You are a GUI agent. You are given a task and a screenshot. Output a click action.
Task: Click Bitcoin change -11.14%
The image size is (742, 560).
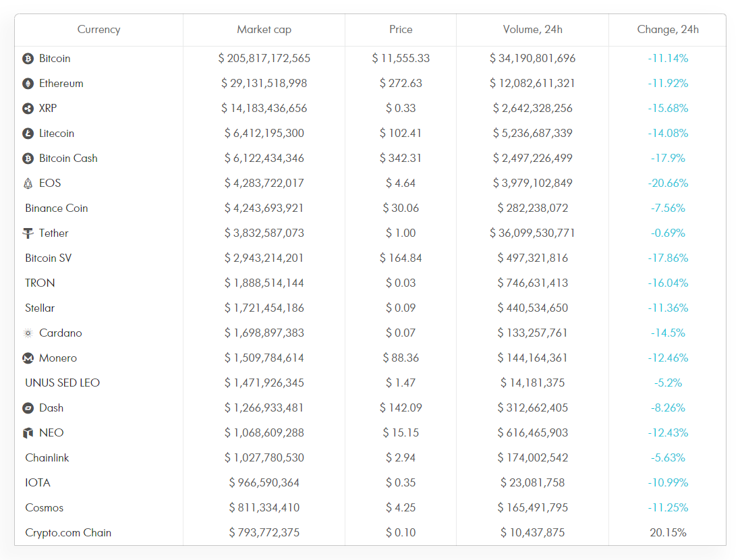point(668,59)
